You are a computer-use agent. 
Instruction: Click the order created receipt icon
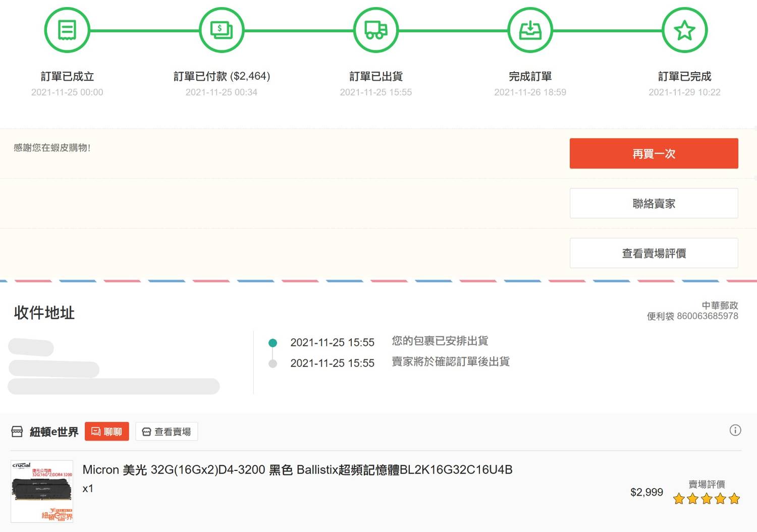pos(67,30)
